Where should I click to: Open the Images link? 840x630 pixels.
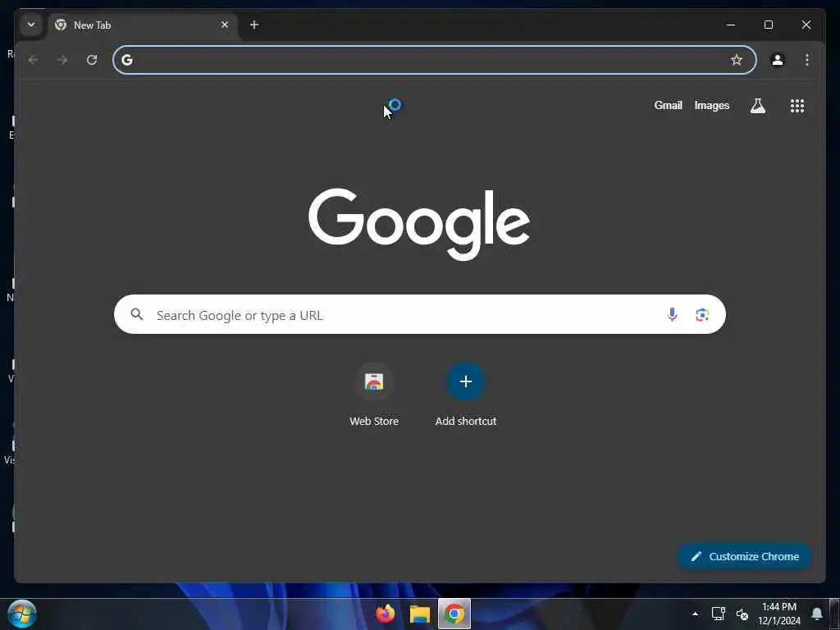click(x=712, y=106)
